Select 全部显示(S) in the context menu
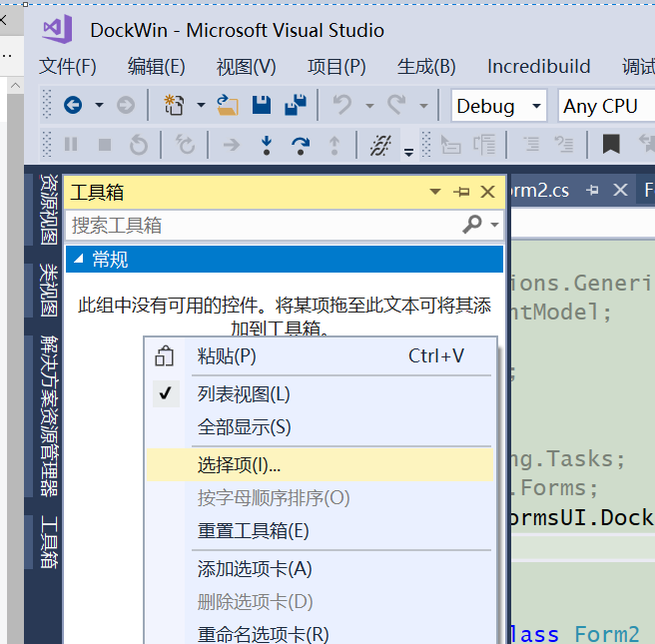Viewport: 655px width, 644px height. click(x=320, y=427)
